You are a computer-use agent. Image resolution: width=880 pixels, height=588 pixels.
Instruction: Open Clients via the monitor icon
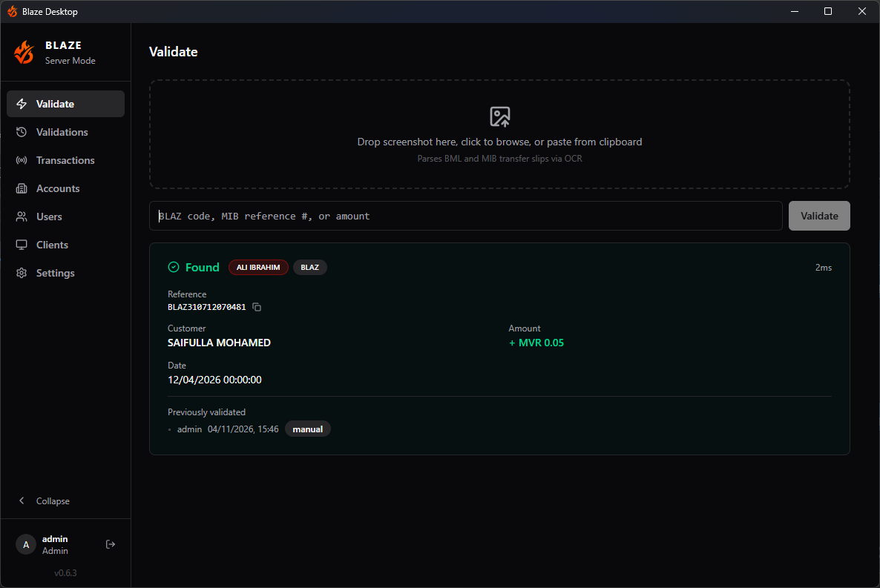tap(22, 244)
